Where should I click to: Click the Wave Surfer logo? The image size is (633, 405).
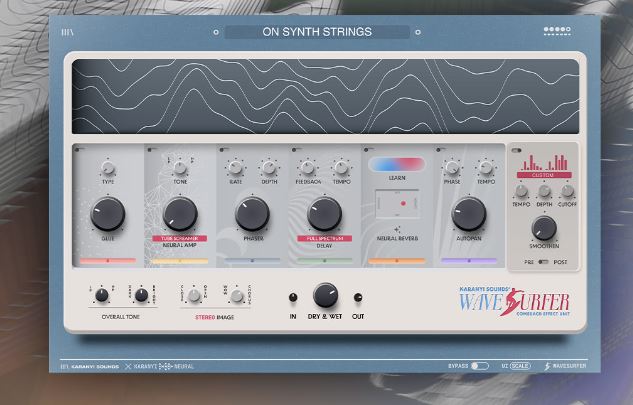pos(515,301)
